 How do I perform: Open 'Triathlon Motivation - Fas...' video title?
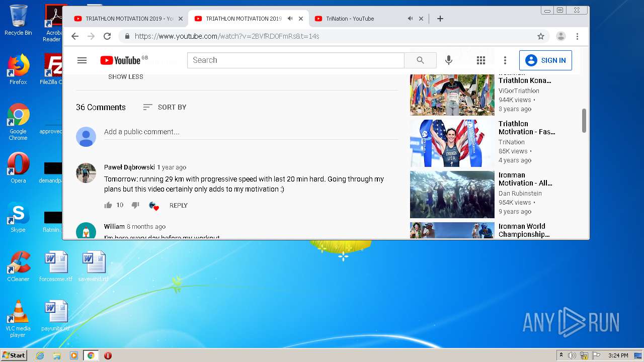[x=527, y=128]
